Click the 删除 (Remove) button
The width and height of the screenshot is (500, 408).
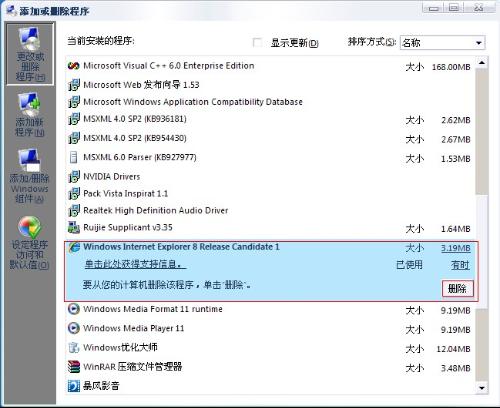457,288
